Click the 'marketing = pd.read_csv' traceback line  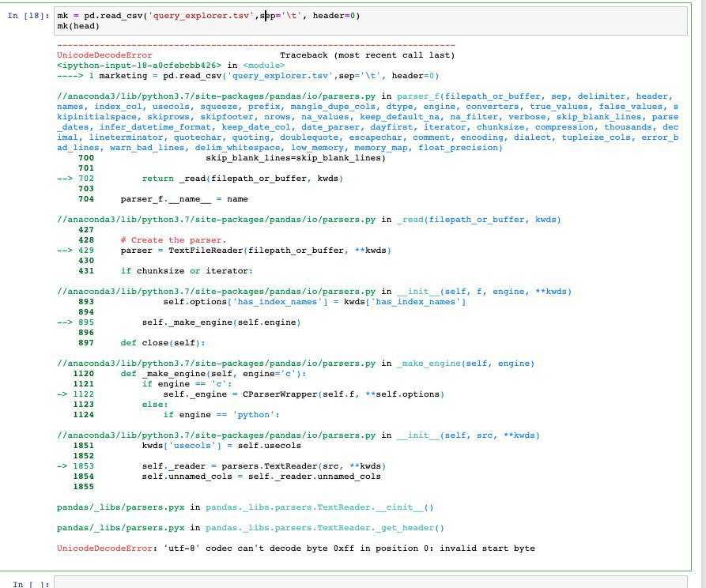coord(269,76)
